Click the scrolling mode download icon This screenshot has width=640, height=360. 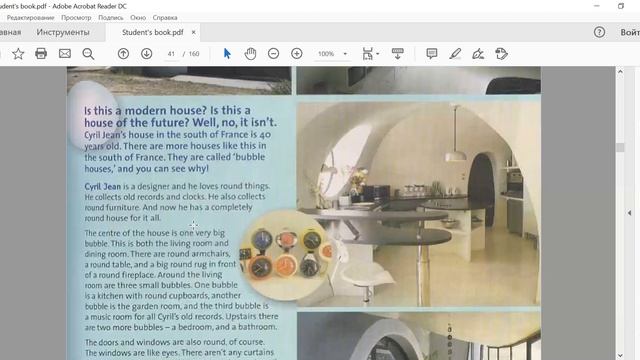pos(397,54)
